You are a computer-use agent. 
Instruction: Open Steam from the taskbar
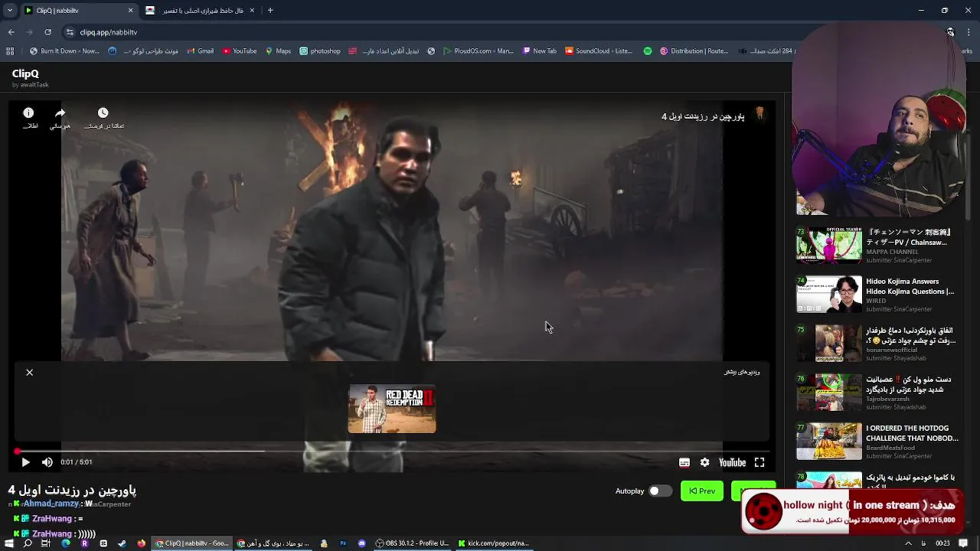(x=122, y=543)
